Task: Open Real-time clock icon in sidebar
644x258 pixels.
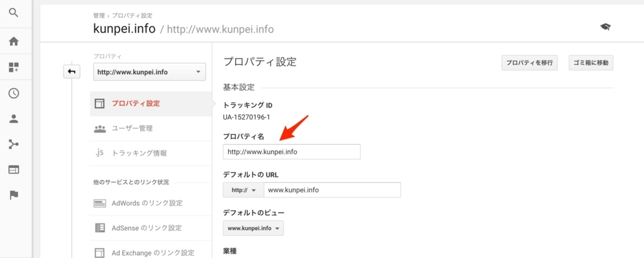Action: point(14,93)
